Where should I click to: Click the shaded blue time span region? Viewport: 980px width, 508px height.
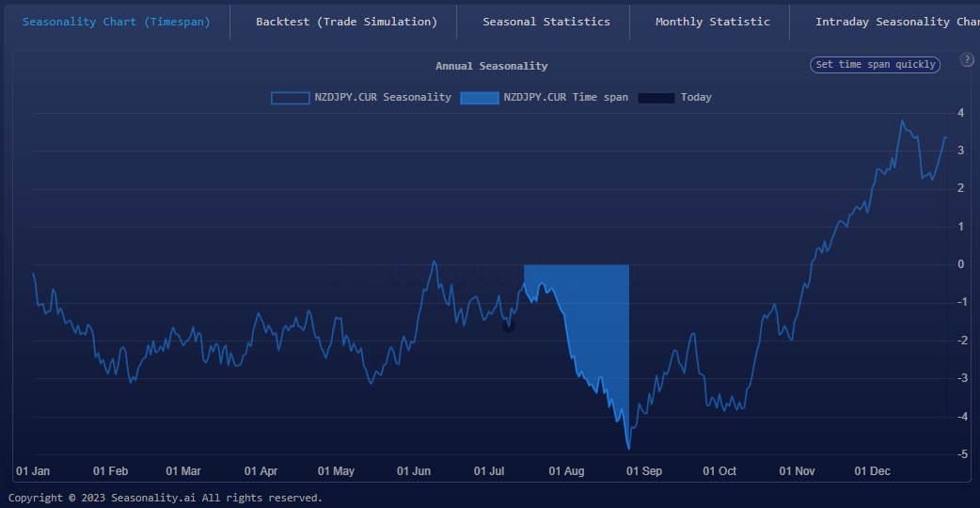pyautogui.click(x=593, y=320)
